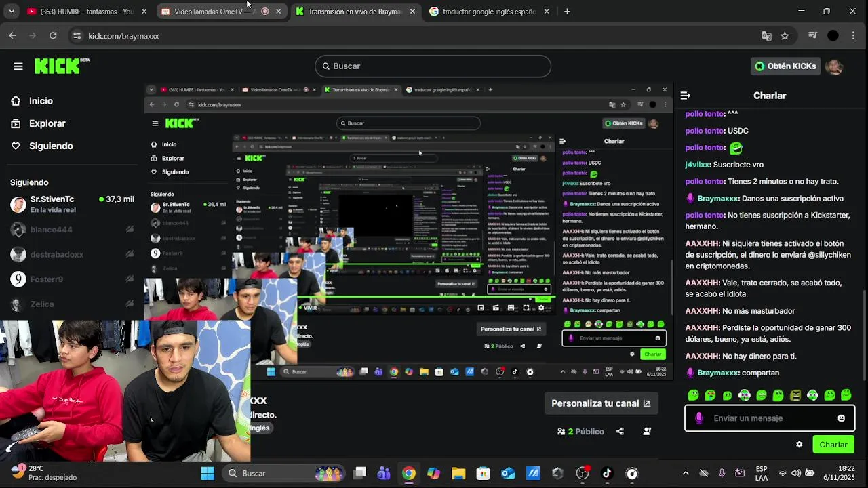Open Chrome tab search dropdown
868x488 pixels.
pyautogui.click(x=11, y=12)
